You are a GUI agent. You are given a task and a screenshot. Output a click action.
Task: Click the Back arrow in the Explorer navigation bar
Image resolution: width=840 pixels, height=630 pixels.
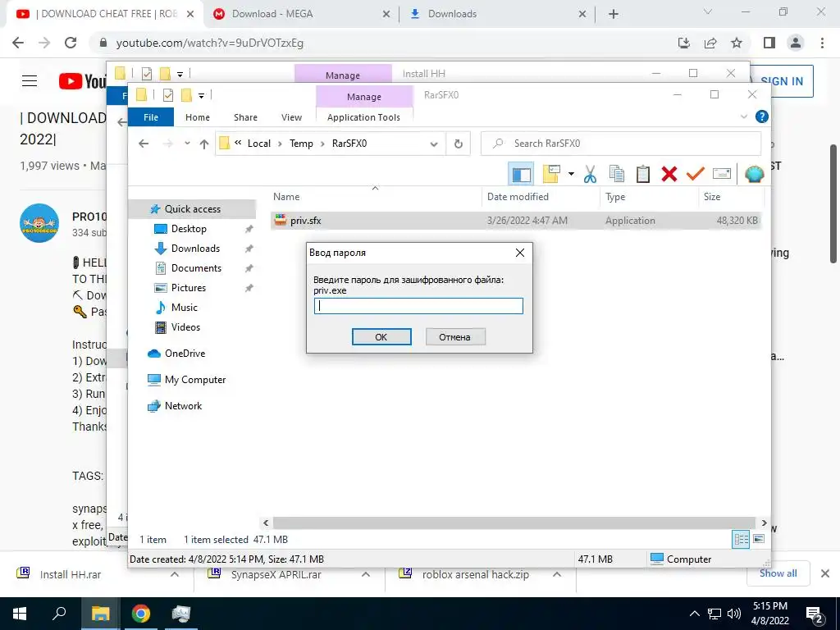coord(144,144)
